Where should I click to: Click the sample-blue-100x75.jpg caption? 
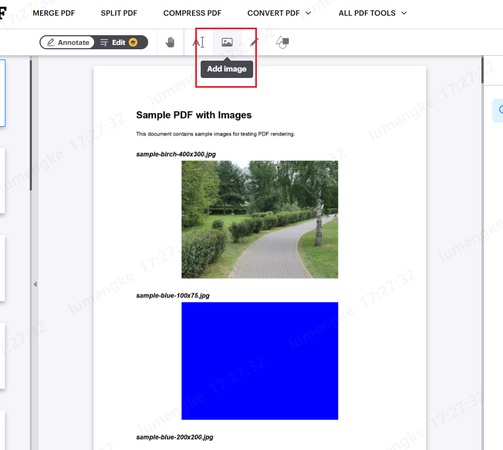(173, 295)
